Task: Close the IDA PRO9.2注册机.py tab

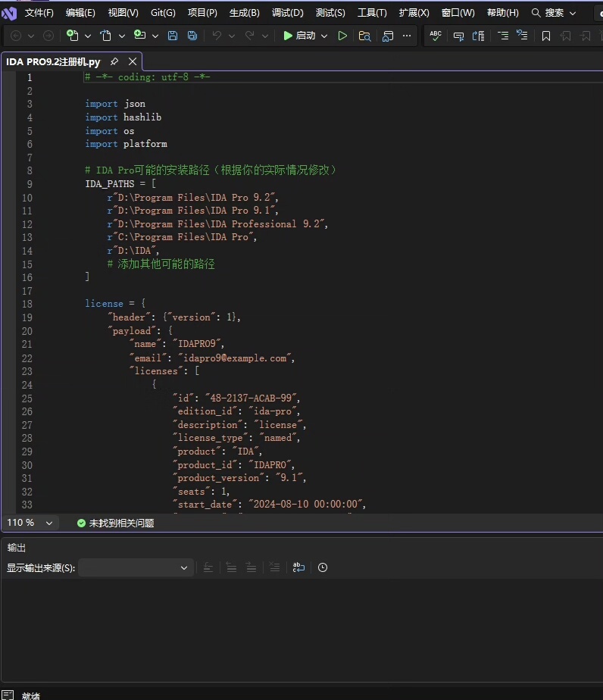Action: (x=133, y=62)
